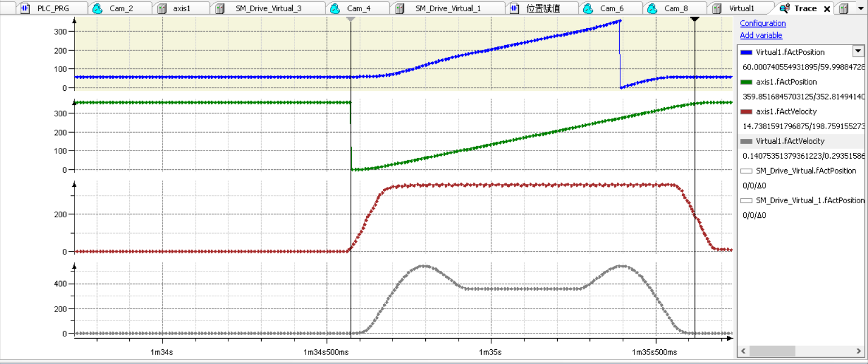Switch to SM_Drive_Virtual_3 tab

268,8
